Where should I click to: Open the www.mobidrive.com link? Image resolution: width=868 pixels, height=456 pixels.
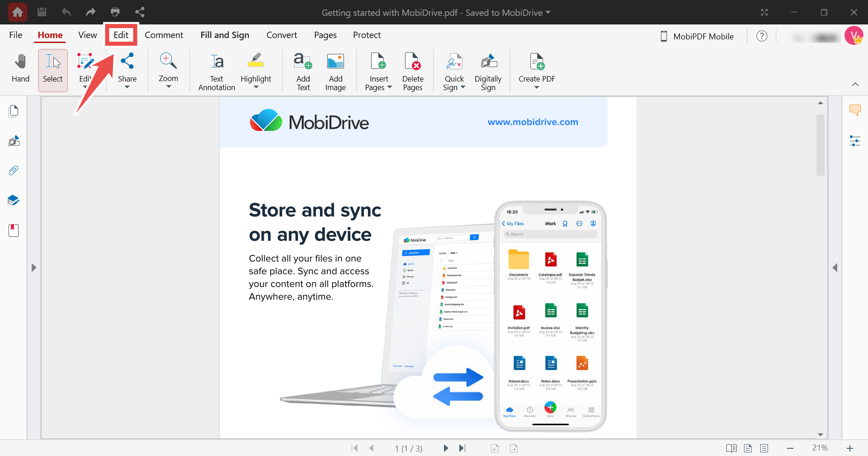tap(533, 122)
